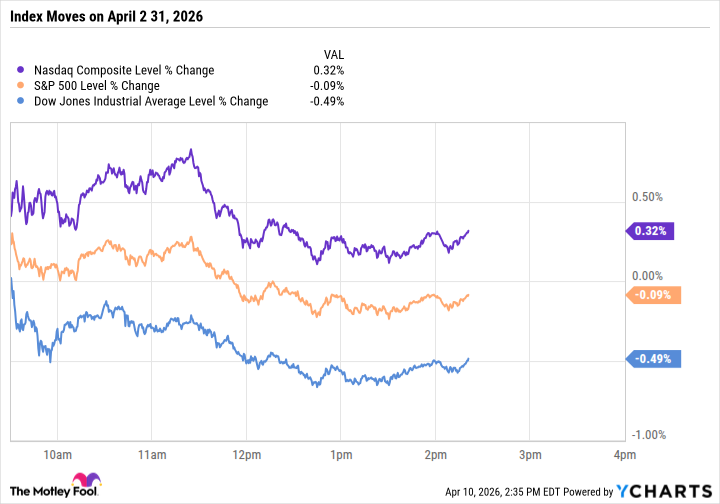The image size is (720, 504).
Task: Click the blue -0.49% end-of-line tag
Action: pyautogui.click(x=651, y=359)
